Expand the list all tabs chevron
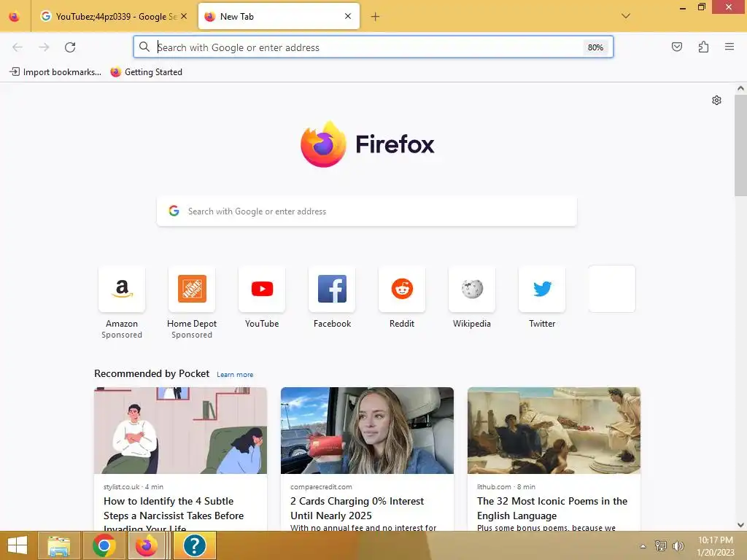The image size is (747, 560). [626, 16]
